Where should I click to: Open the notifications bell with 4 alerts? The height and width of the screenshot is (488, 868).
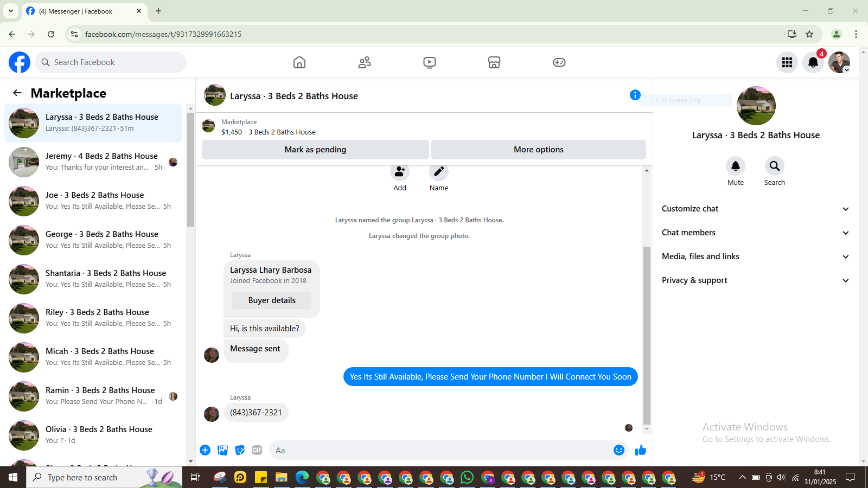[813, 62]
